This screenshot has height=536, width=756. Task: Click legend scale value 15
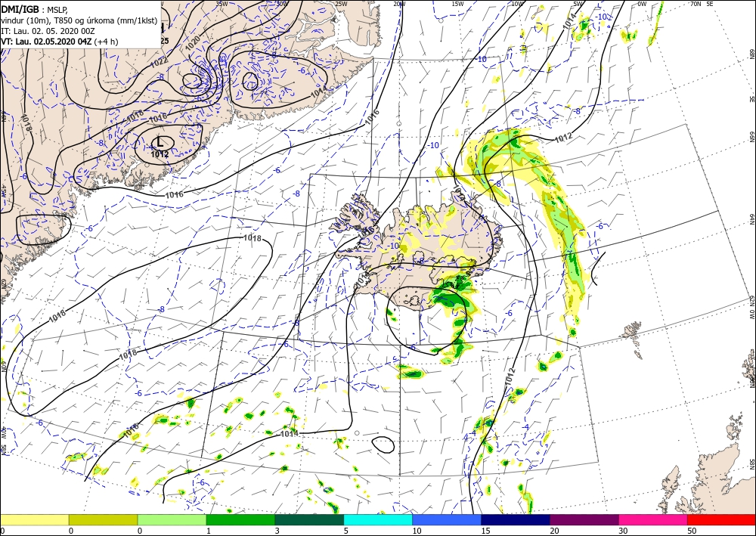pyautogui.click(x=485, y=531)
